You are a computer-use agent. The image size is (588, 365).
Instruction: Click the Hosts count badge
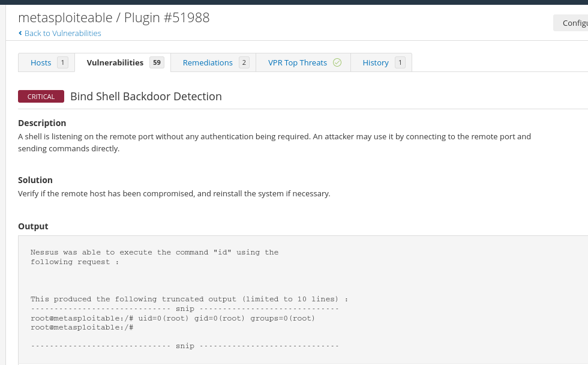62,62
